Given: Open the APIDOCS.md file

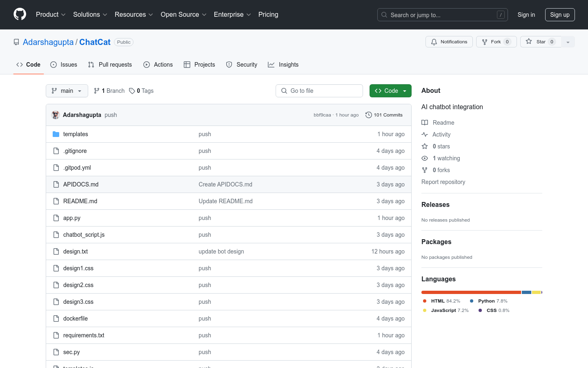Looking at the screenshot, I should (x=81, y=184).
